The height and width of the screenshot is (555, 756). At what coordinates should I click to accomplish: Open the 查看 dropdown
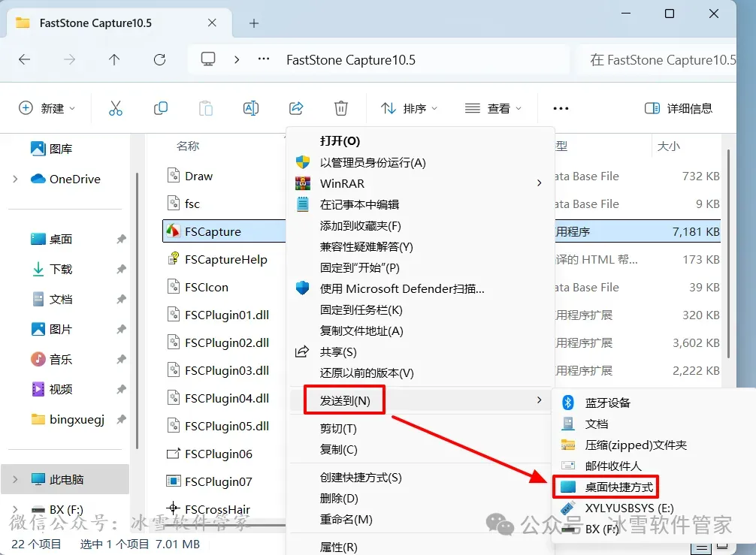493,108
